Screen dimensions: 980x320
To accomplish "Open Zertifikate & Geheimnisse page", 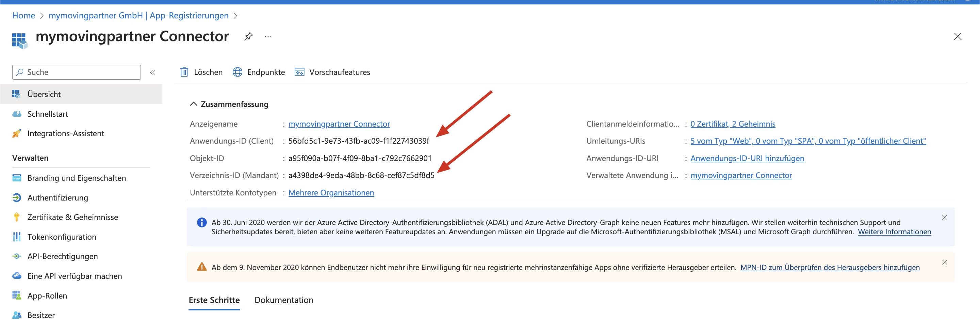I will point(81,217).
